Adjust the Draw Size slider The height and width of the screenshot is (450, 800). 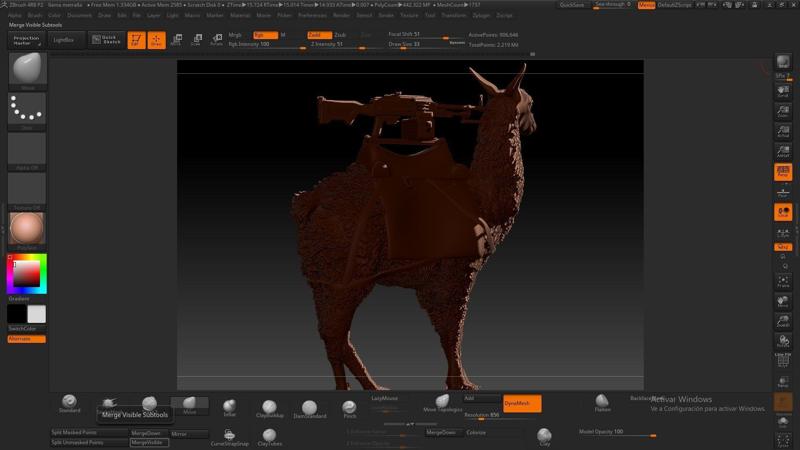coord(418,44)
